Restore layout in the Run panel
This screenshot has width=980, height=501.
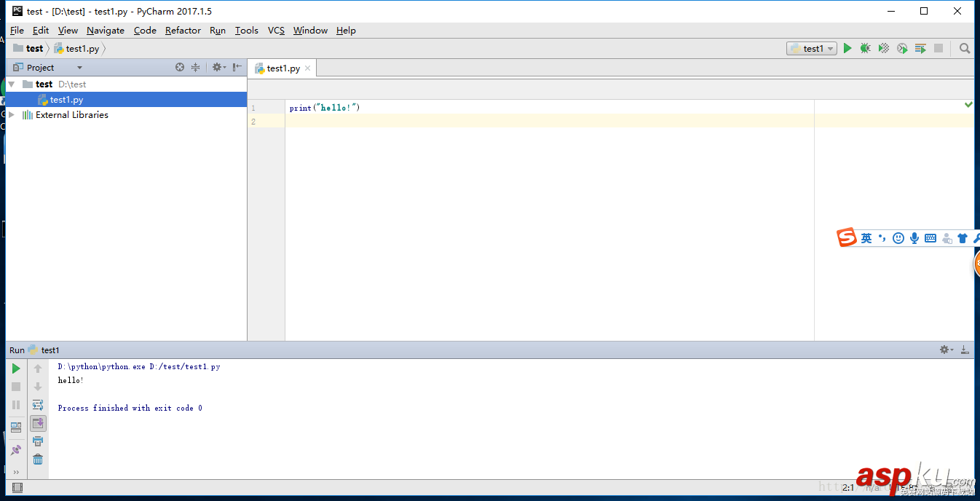pos(16,427)
